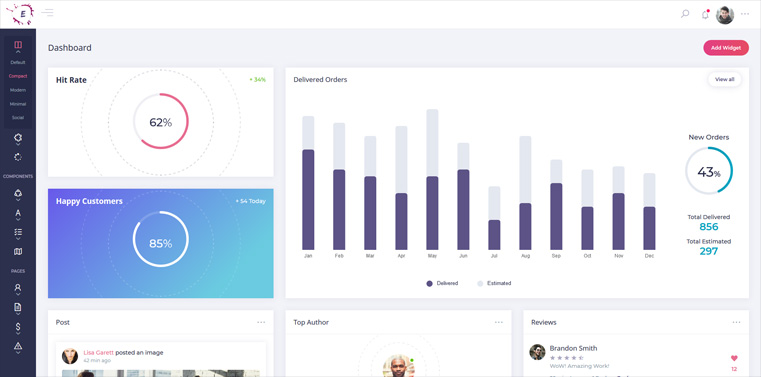
Task: Select the Modern dashboard menu item
Action: pos(18,90)
